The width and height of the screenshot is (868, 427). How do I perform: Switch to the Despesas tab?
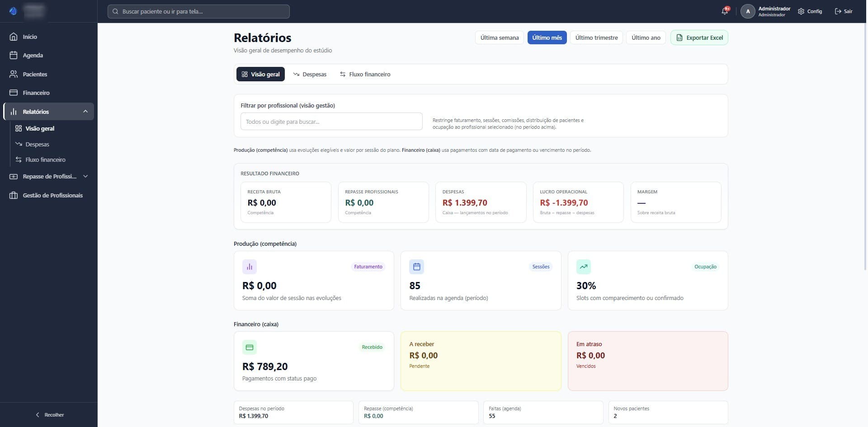pos(310,74)
